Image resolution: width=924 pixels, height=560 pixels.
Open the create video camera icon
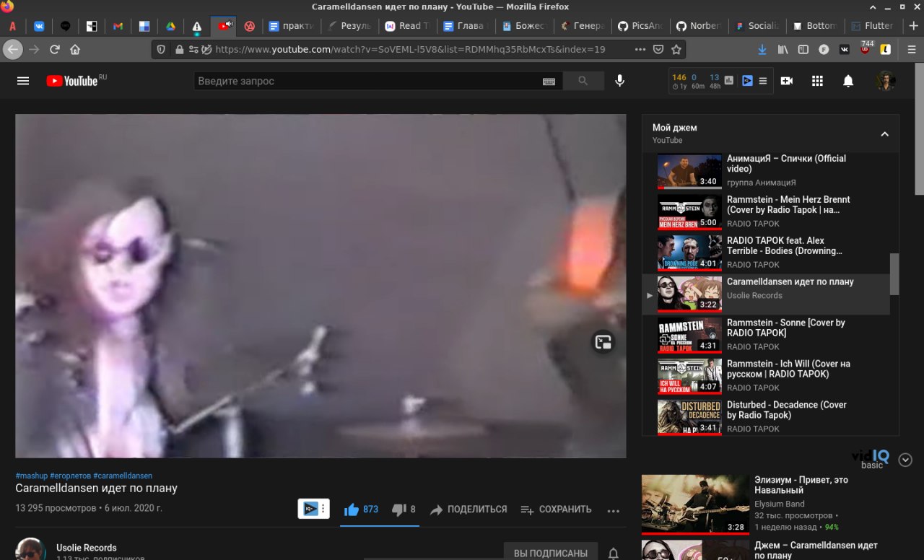(x=787, y=81)
